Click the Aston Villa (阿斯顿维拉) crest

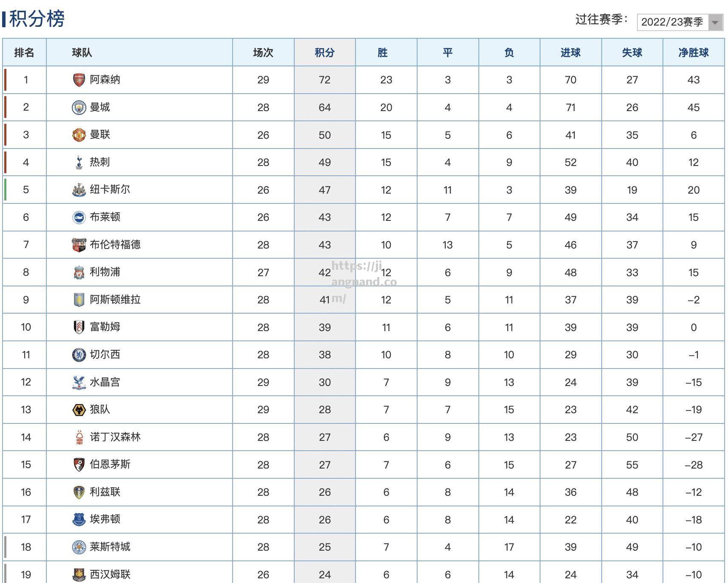(x=79, y=300)
